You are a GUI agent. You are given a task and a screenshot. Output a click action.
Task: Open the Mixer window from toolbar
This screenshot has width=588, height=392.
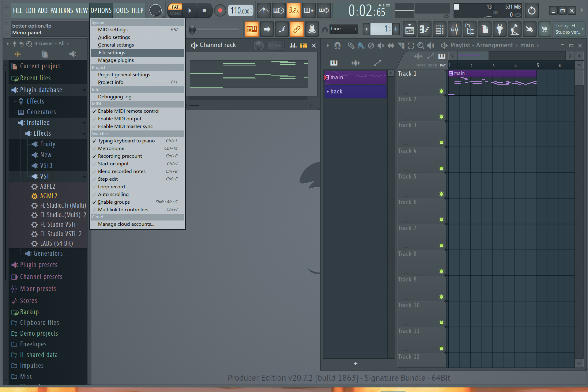454,29
